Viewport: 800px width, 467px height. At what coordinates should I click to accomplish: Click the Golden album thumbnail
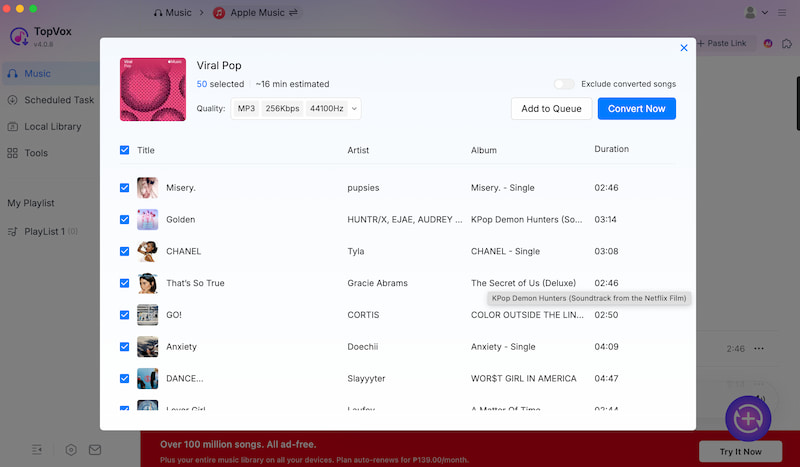coord(147,219)
